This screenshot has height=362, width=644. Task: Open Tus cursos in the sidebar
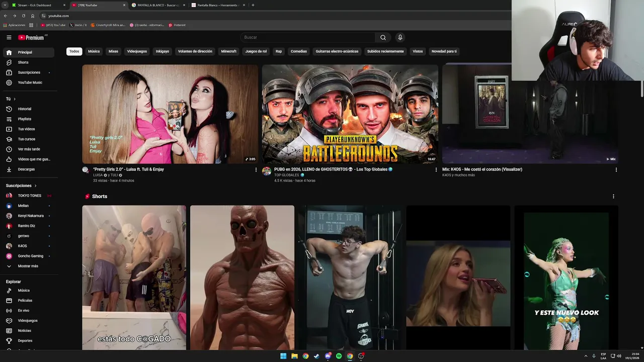[x=28, y=139]
